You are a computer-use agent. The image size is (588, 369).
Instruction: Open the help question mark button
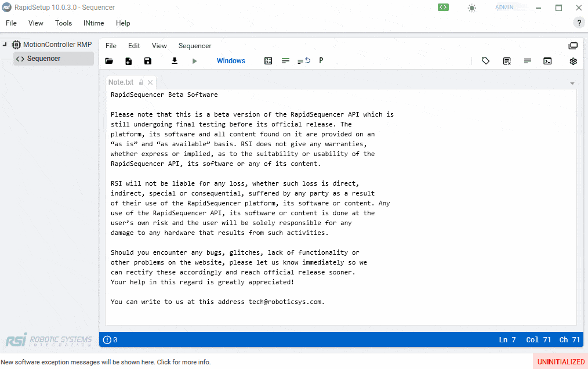coord(579,23)
